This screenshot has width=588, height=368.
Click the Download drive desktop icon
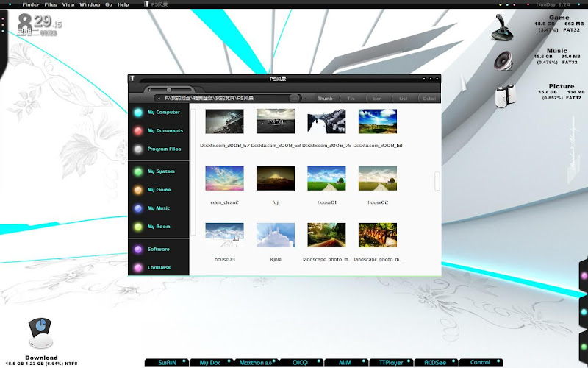pyautogui.click(x=40, y=333)
